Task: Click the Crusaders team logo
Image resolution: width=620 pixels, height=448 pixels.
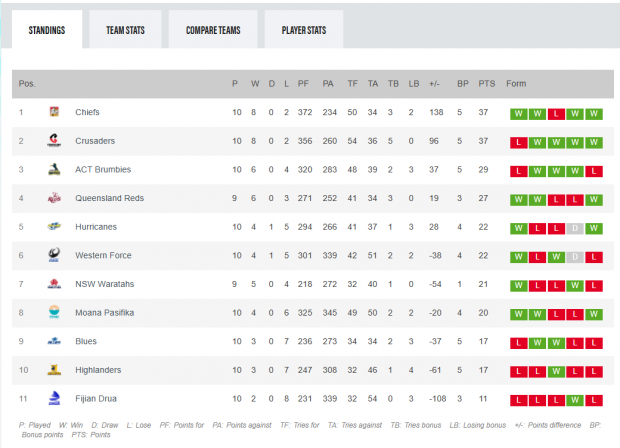Action: point(54,140)
